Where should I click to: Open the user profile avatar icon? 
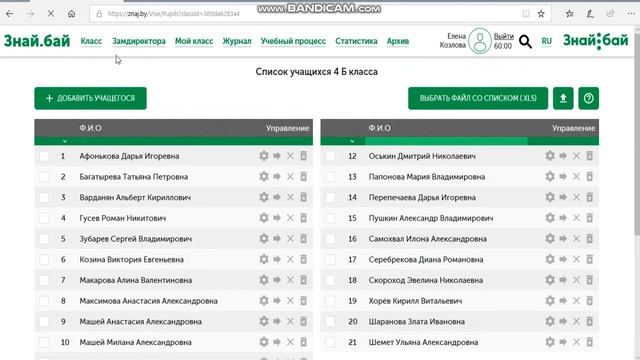pyautogui.click(x=480, y=41)
